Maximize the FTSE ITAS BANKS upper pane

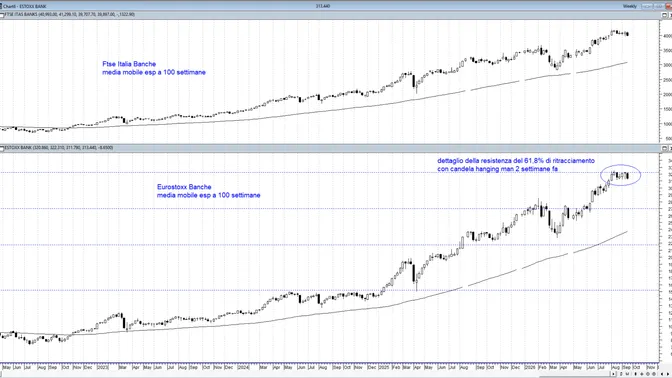664,15
